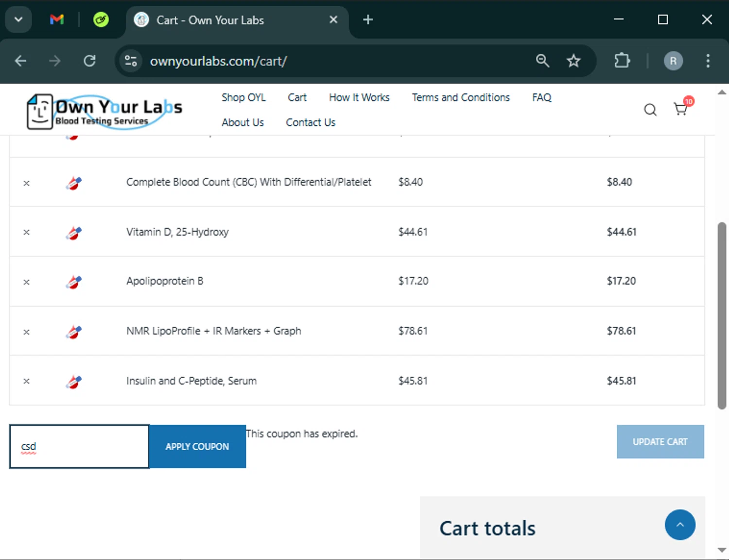
Task: Open the site search magnifier
Action: point(650,110)
